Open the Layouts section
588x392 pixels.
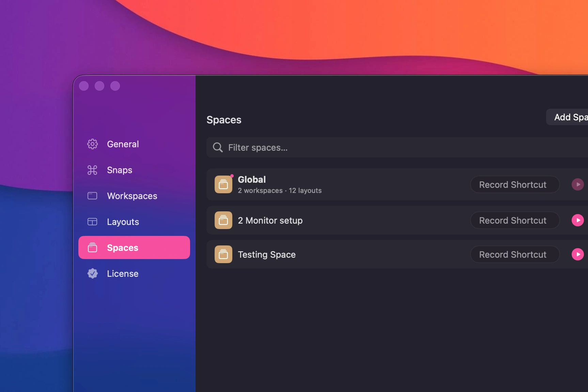click(134, 222)
